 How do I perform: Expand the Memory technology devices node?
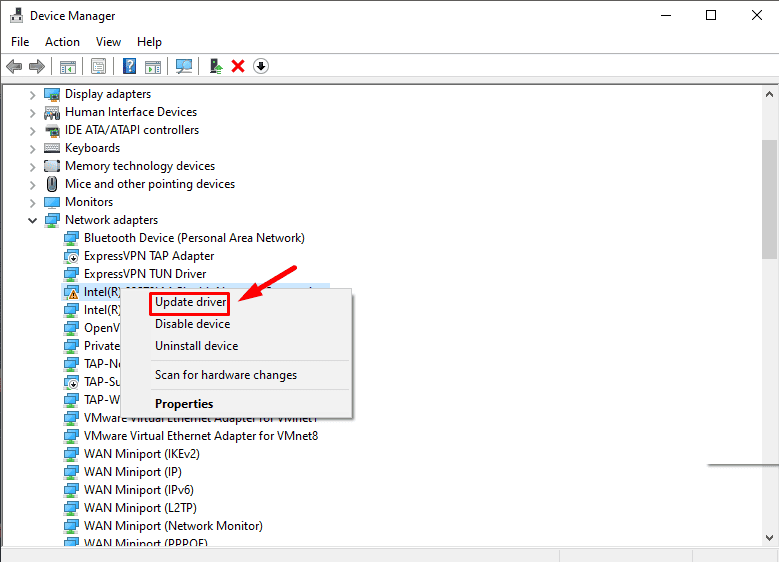tap(32, 166)
